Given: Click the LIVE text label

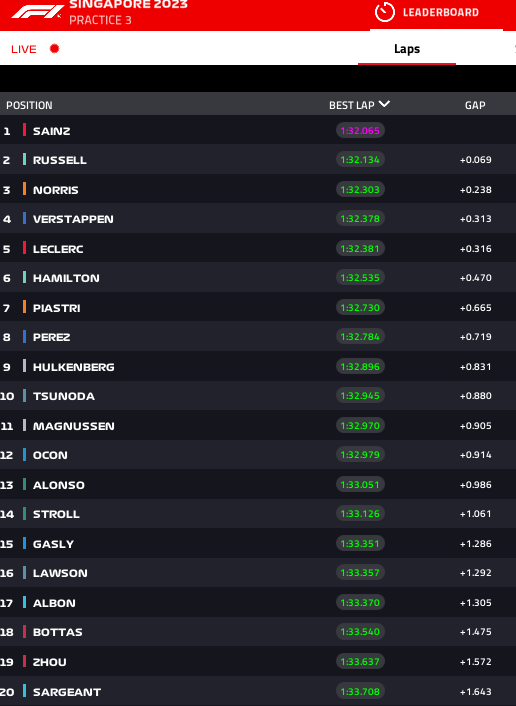Looking at the screenshot, I should point(24,49).
